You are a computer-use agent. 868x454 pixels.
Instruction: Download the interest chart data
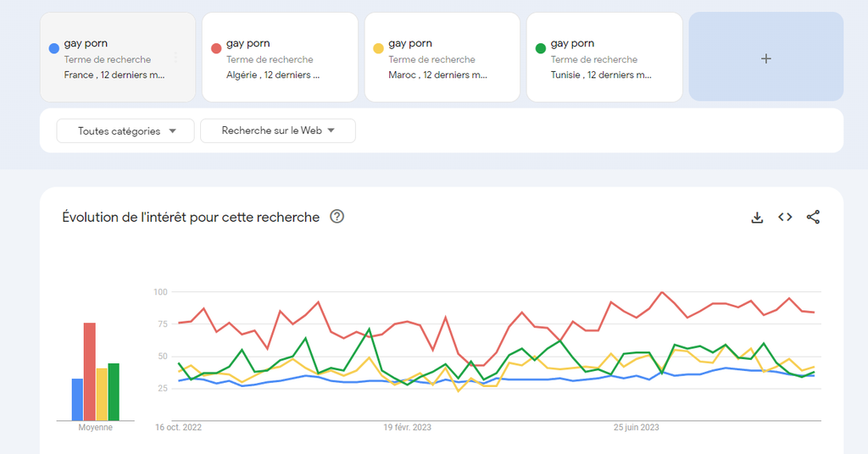click(757, 218)
